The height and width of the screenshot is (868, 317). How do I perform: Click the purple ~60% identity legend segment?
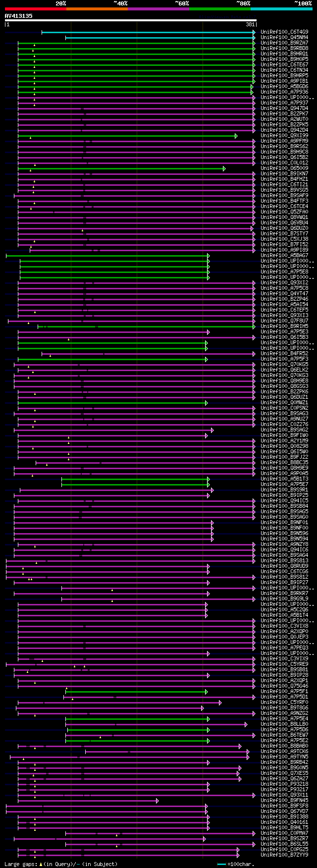(x=158, y=8)
